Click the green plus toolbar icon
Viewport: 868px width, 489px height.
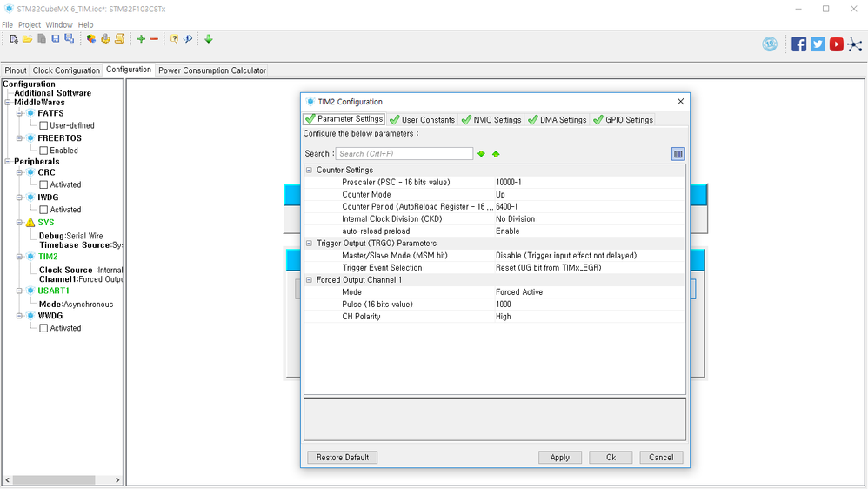(x=141, y=39)
